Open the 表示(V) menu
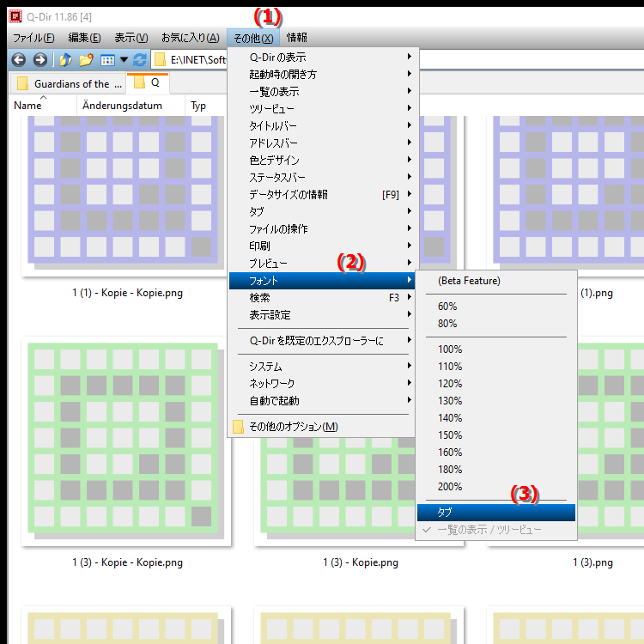 [x=131, y=38]
